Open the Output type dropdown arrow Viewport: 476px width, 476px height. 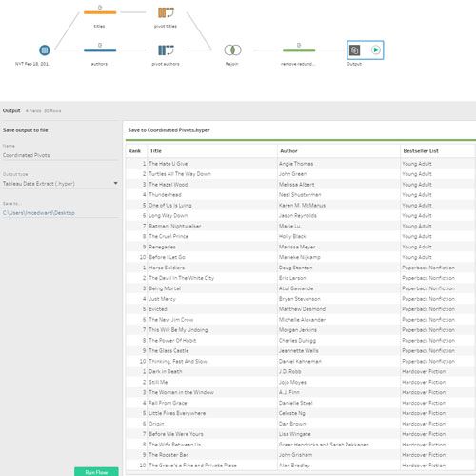115,183
